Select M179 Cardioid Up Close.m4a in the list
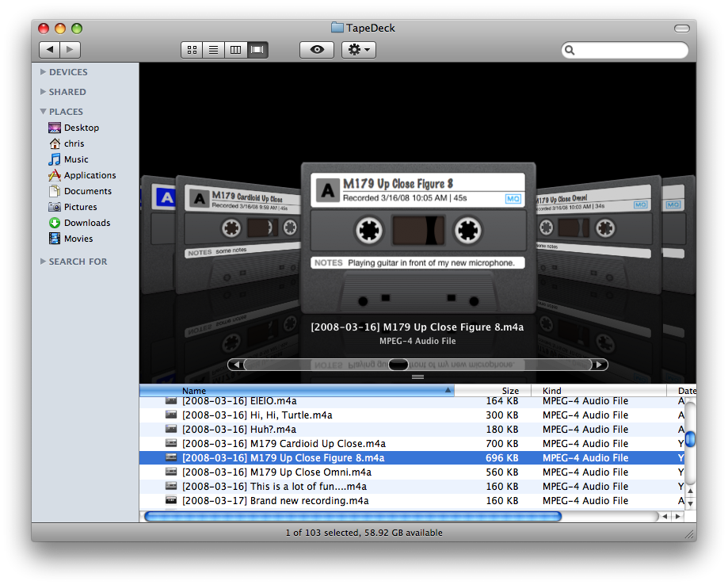Image resolution: width=728 pixels, height=585 pixels. pyautogui.click(x=412, y=444)
